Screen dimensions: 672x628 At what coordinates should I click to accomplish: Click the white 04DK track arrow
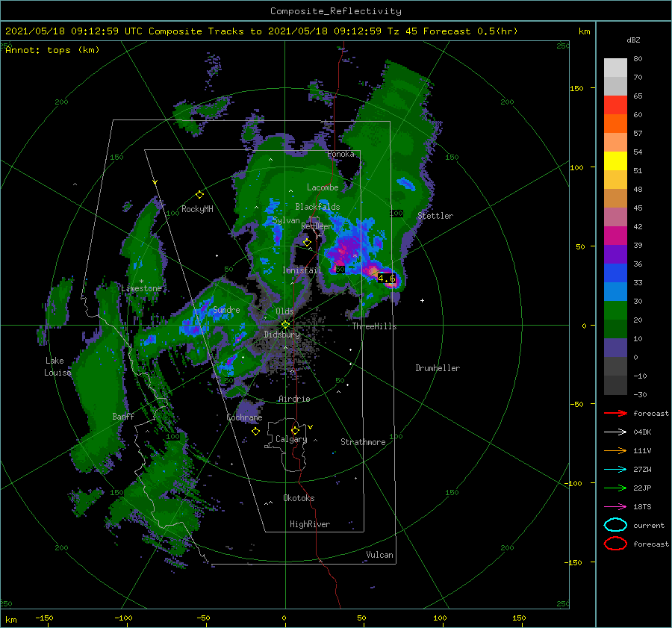click(615, 432)
